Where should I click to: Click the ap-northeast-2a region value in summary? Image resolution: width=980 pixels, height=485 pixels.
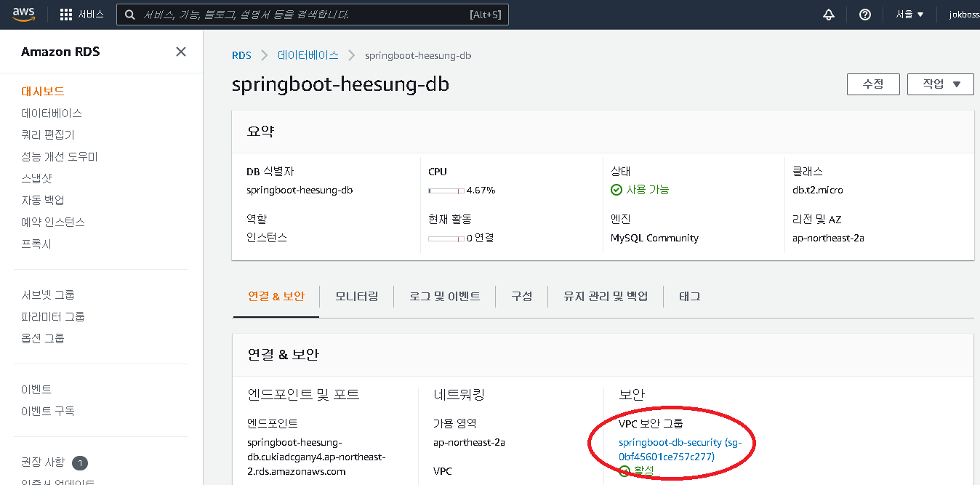(828, 239)
